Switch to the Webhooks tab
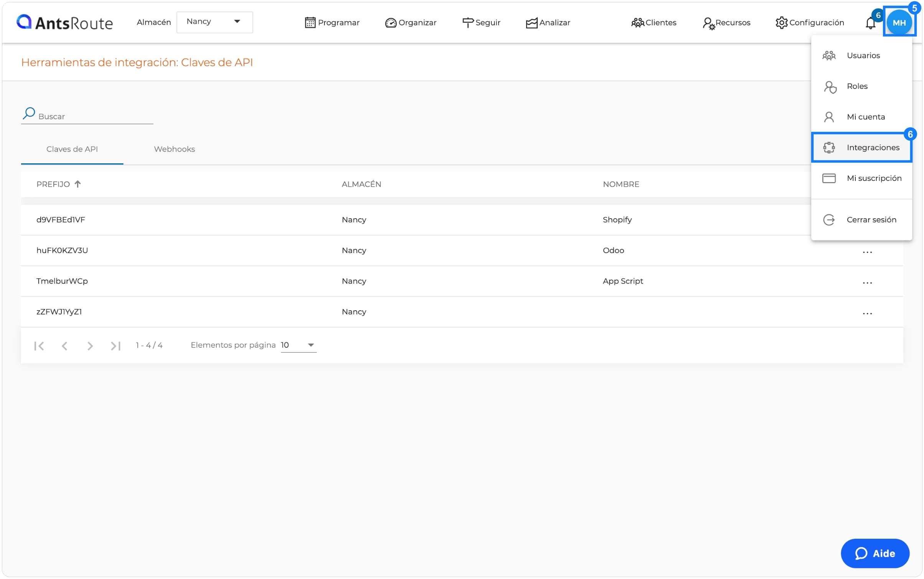Image resolution: width=924 pixels, height=579 pixels. click(x=175, y=149)
